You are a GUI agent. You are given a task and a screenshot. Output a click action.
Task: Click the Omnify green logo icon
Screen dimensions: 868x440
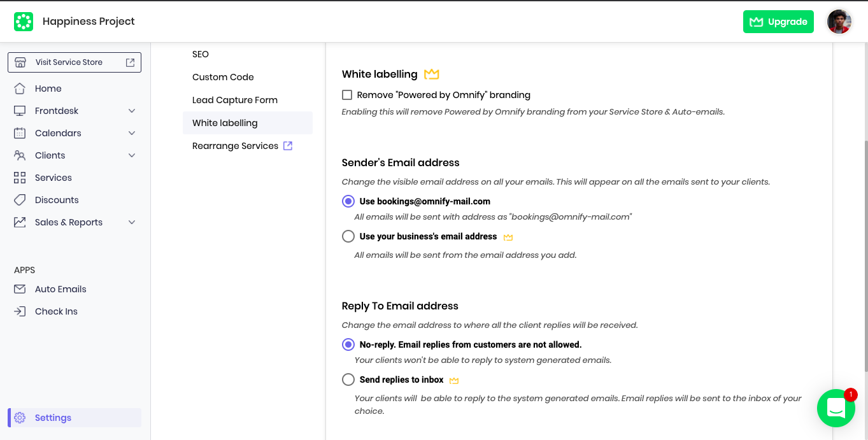pyautogui.click(x=24, y=22)
